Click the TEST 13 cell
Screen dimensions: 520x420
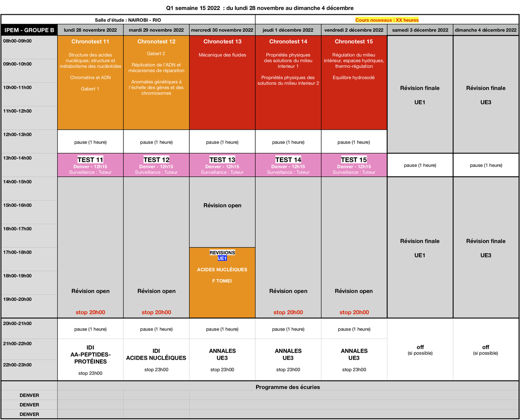coord(222,165)
